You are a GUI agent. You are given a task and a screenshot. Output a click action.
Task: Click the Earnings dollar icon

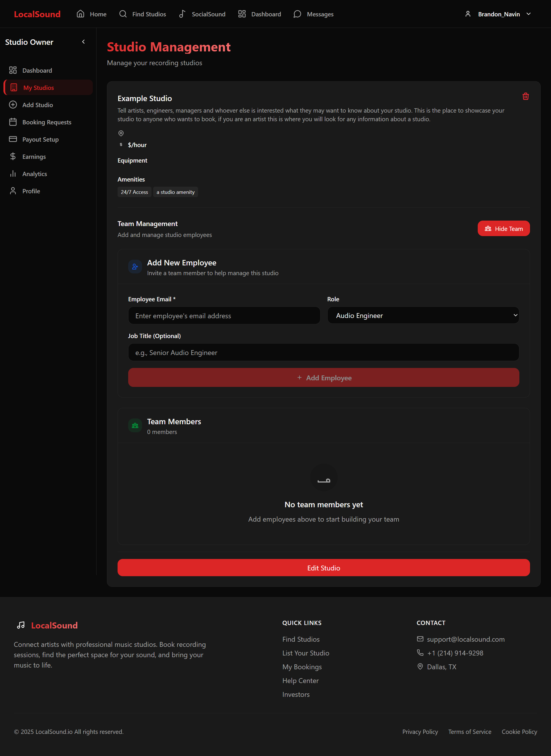[13, 156]
